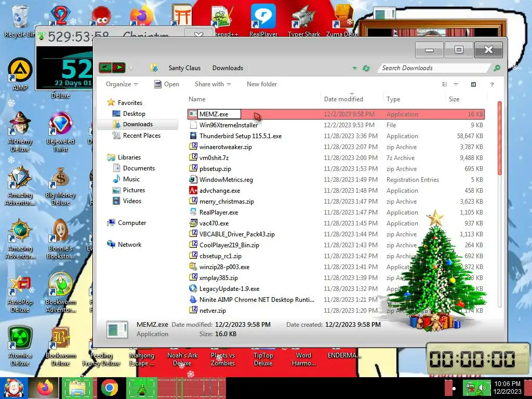Change the view layout icon
The width and height of the screenshot is (532, 399).
445,84
